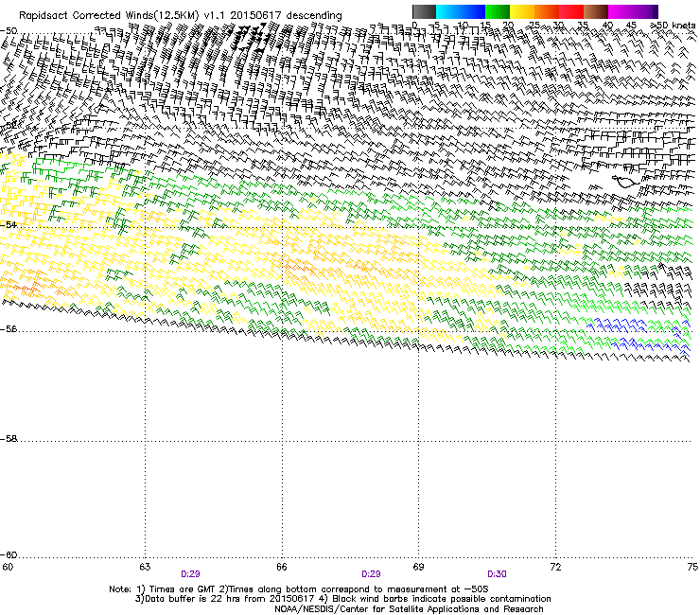Click the gray 0-5 knots legend swatch
Viewport: 700px width, 615px height.
424,11
